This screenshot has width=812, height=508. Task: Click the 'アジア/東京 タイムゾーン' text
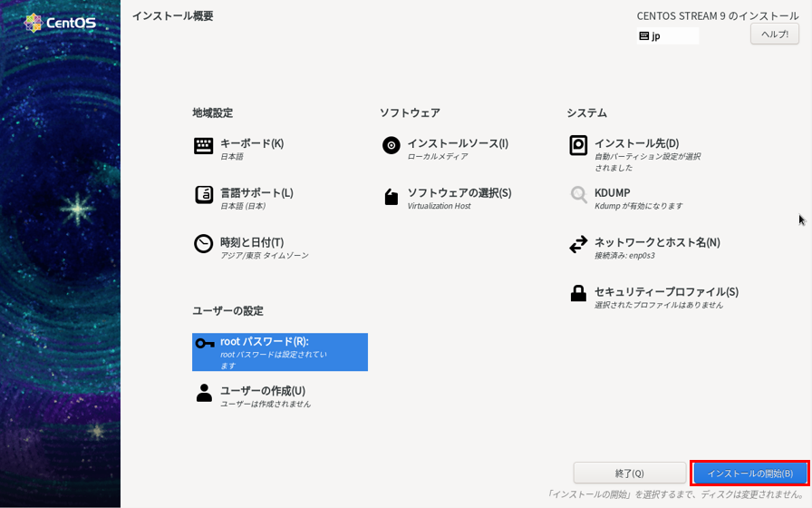click(265, 256)
